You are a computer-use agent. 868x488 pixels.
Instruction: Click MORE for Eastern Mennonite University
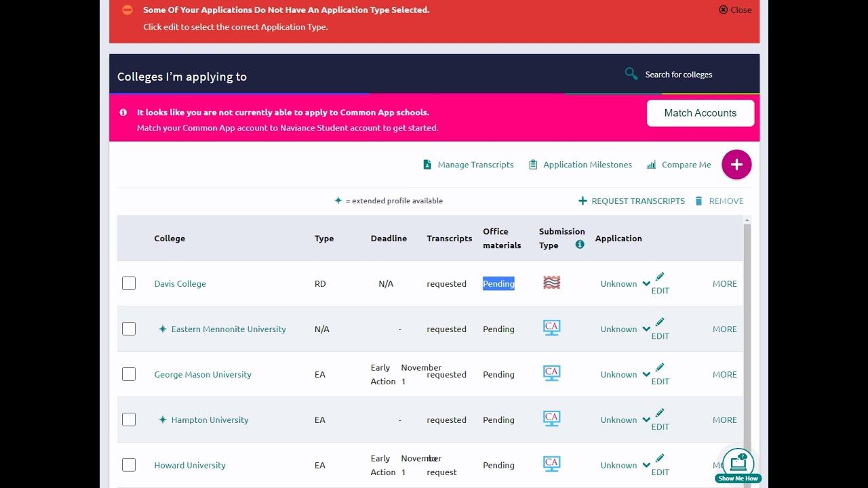pyautogui.click(x=724, y=329)
